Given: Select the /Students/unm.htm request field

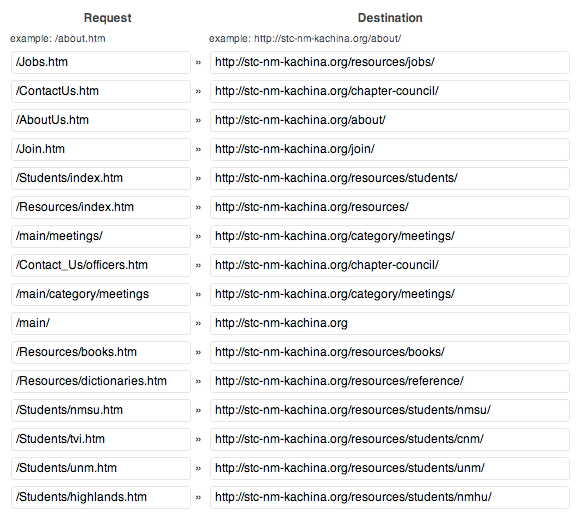Looking at the screenshot, I should click(101, 468).
